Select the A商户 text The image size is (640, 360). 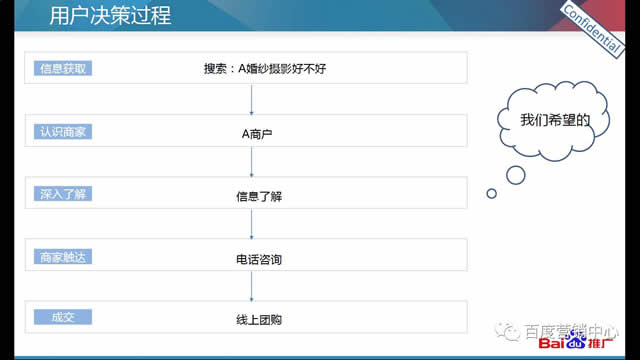point(257,134)
